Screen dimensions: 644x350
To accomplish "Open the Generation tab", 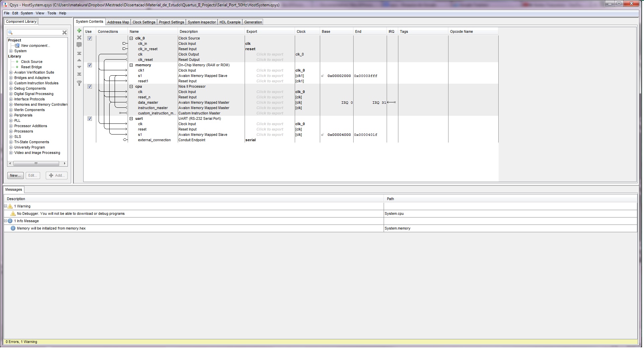I will [253, 22].
